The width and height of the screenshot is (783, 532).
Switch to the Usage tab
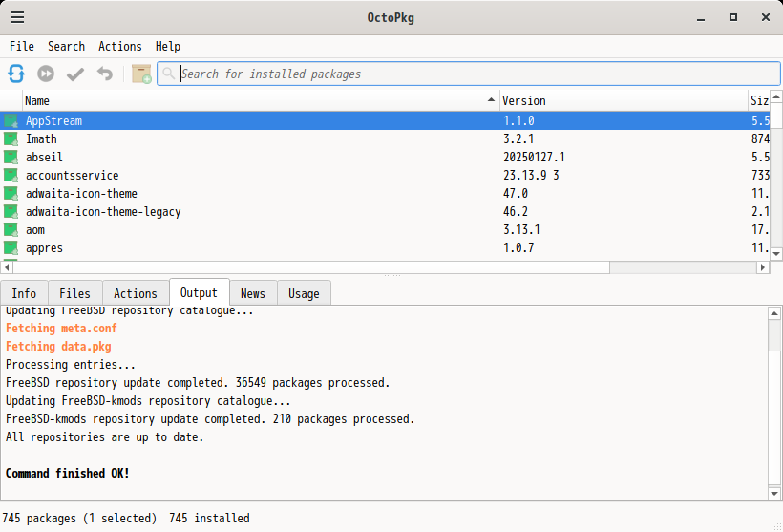pyautogui.click(x=304, y=293)
